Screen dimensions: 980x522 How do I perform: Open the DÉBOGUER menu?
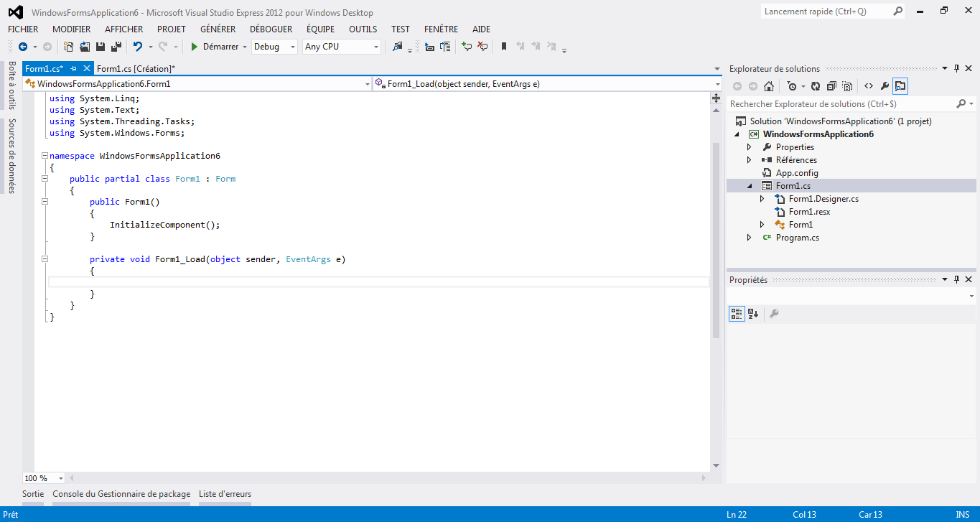click(271, 29)
